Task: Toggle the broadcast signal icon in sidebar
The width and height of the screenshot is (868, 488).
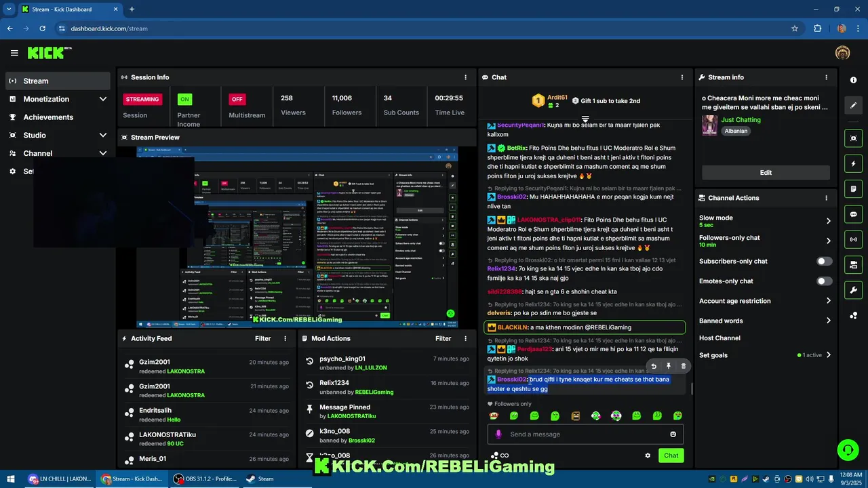Action: tap(853, 239)
